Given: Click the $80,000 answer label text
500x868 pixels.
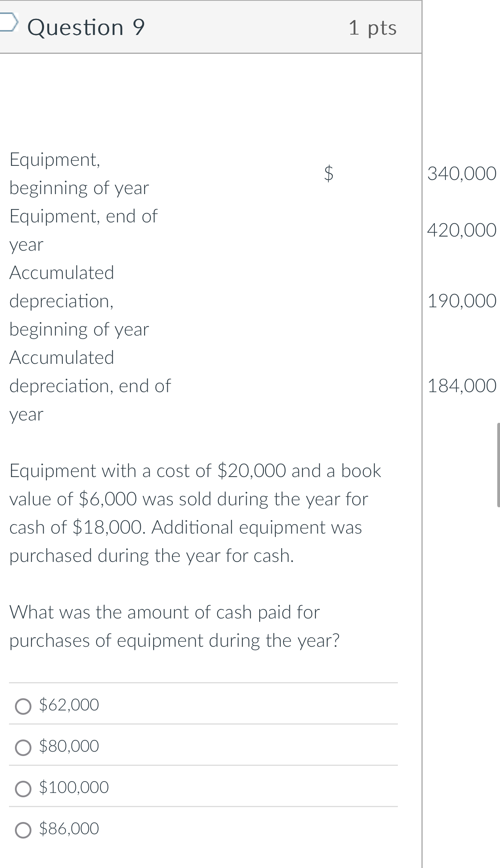Looking at the screenshot, I should 69,746.
